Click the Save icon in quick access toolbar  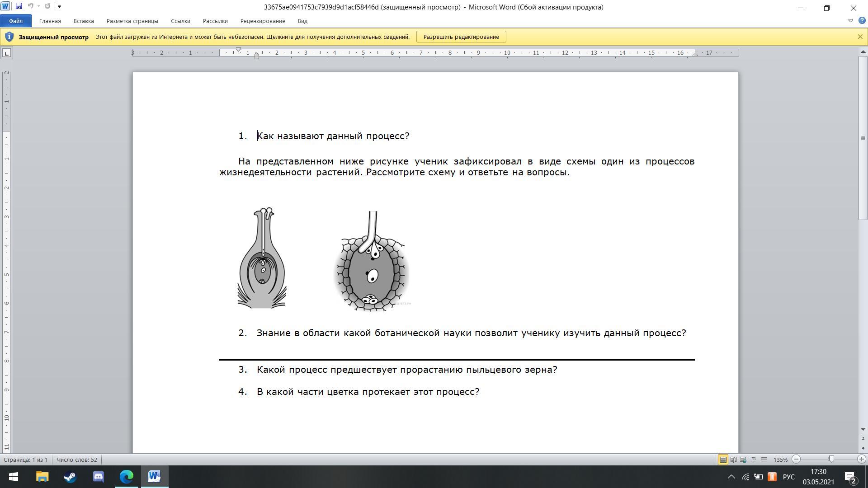[x=19, y=6]
